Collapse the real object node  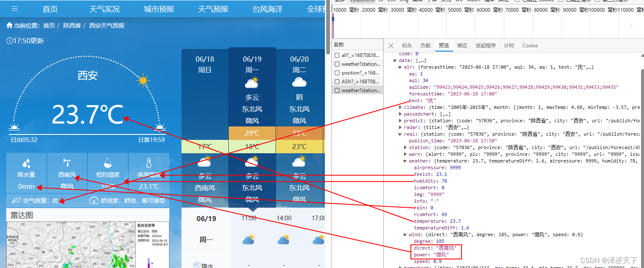point(400,134)
